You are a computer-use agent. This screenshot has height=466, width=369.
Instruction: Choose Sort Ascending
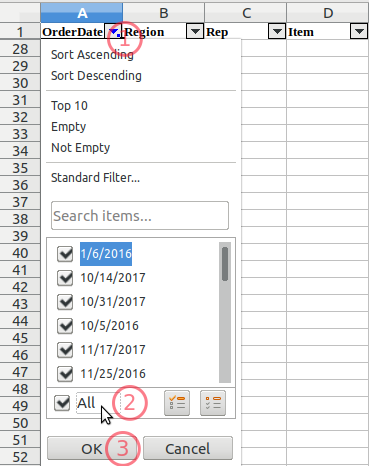click(x=92, y=55)
